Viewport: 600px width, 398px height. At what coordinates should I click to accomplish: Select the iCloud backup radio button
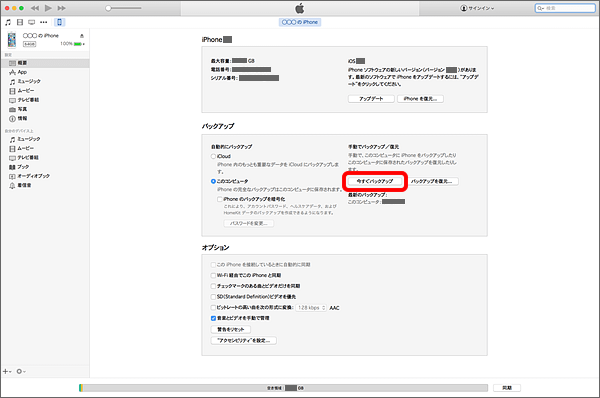pyautogui.click(x=213, y=156)
